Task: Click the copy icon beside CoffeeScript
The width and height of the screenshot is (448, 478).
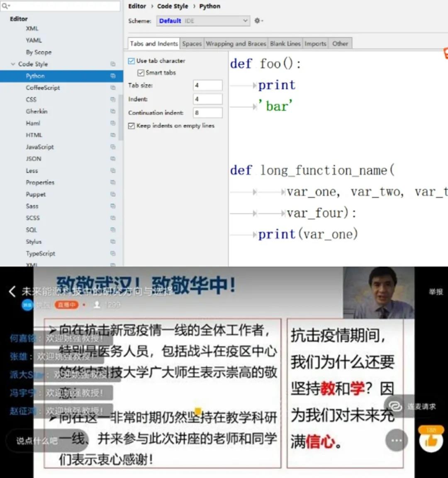Action: (x=112, y=88)
